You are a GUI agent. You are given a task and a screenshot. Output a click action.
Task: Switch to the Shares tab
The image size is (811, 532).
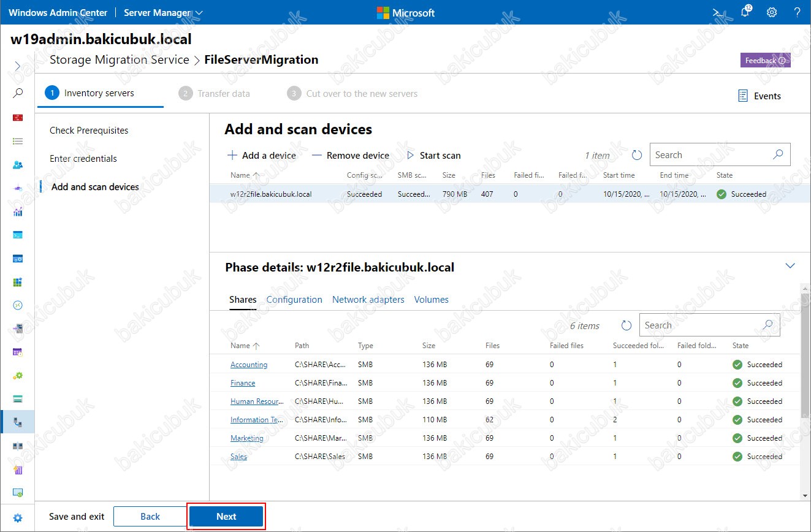pos(243,300)
